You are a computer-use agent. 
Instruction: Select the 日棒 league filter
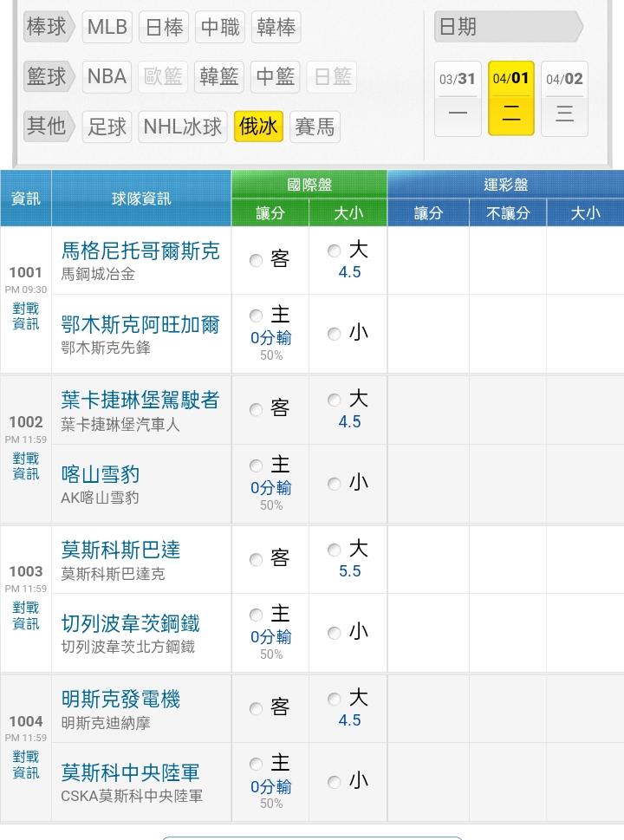[x=164, y=27]
